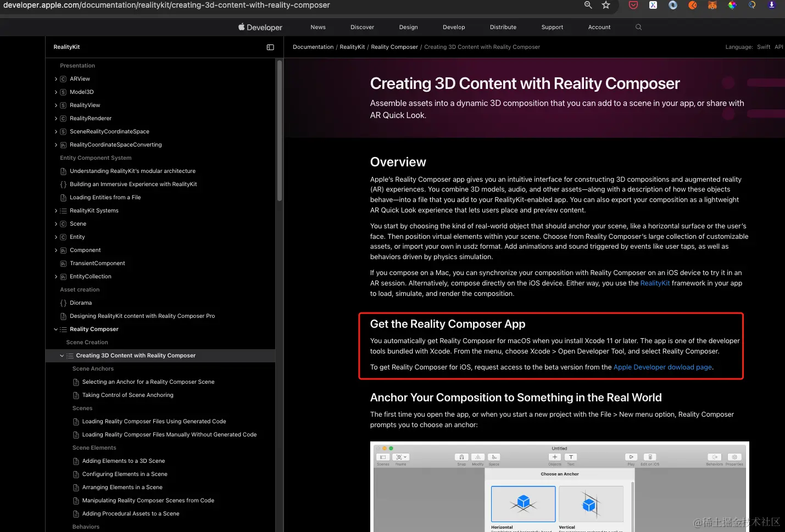
Task: Toggle the sidebar with the panel icon
Action: pyautogui.click(x=270, y=47)
